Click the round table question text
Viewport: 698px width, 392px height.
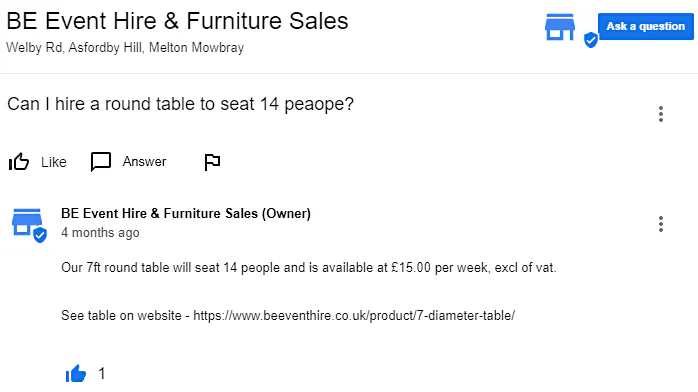(x=180, y=104)
